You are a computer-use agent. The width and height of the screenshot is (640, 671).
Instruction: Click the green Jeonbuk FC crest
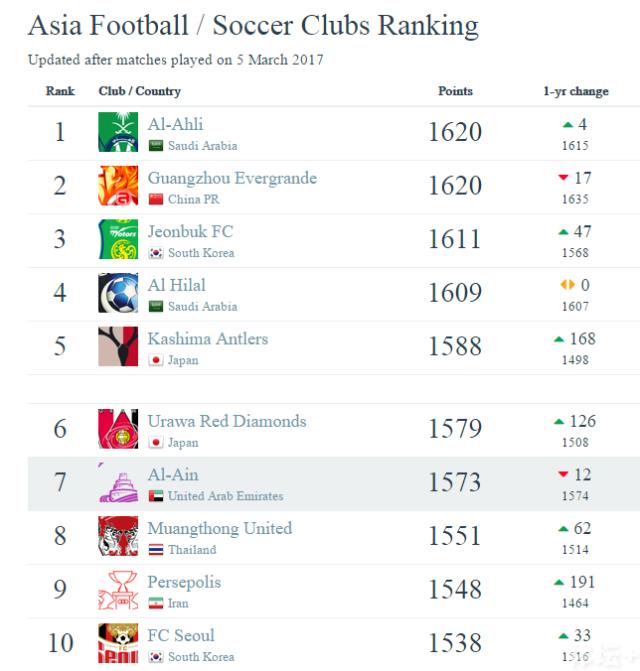[118, 240]
